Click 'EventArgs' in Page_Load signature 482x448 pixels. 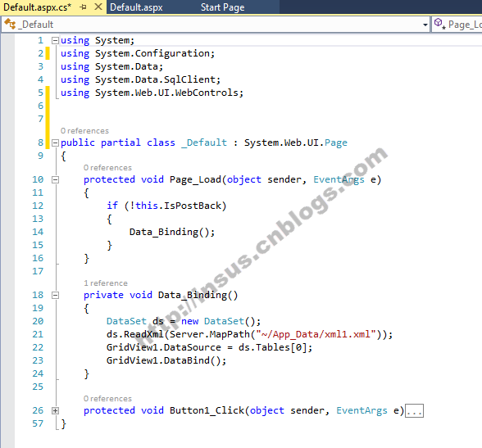[x=339, y=179]
